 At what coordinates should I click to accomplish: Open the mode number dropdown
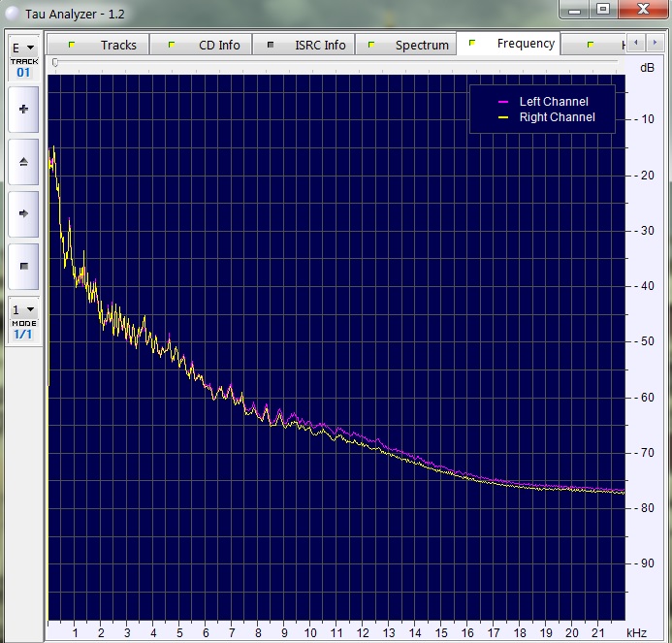tap(23, 309)
